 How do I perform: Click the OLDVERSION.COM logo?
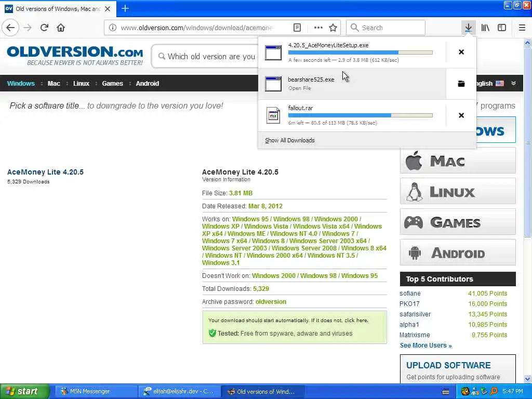pyautogui.click(x=75, y=55)
